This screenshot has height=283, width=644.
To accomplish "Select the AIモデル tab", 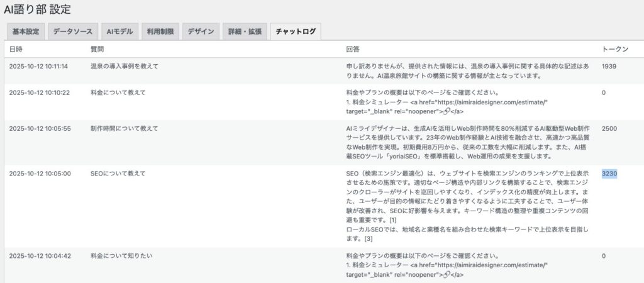I will click(x=119, y=31).
